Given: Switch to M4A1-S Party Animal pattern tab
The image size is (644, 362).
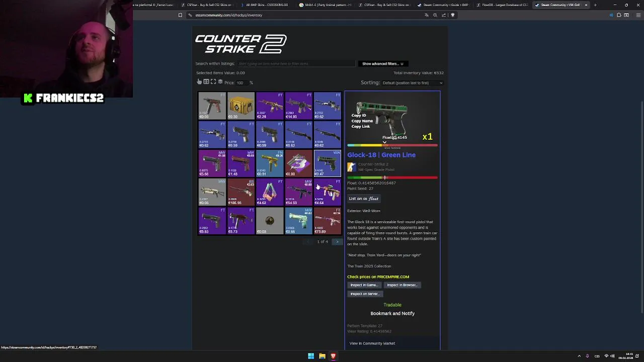Looking at the screenshot, I should [x=325, y=5].
